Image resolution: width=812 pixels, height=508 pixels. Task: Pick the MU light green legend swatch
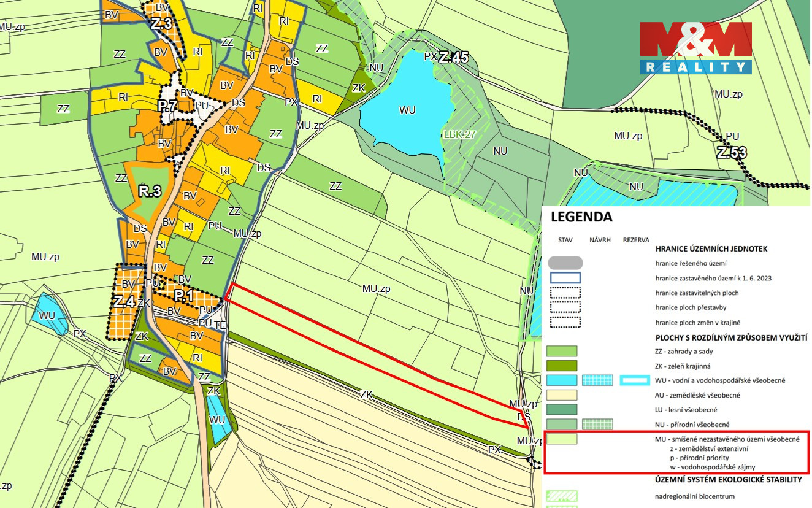click(562, 439)
